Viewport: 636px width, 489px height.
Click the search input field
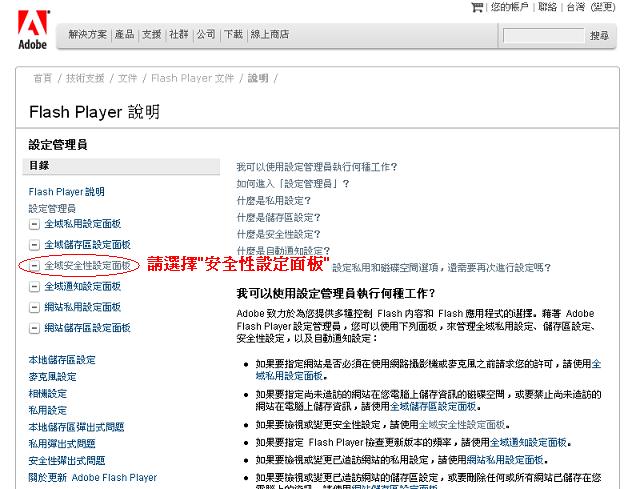click(x=544, y=36)
